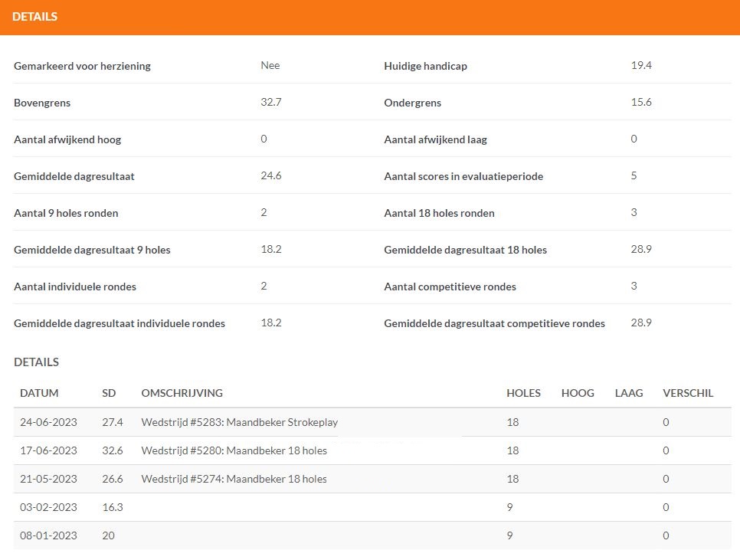Screen dimensions: 740x560
Task: Click the Gemiddelde dagresultaat label
Action: (74, 176)
